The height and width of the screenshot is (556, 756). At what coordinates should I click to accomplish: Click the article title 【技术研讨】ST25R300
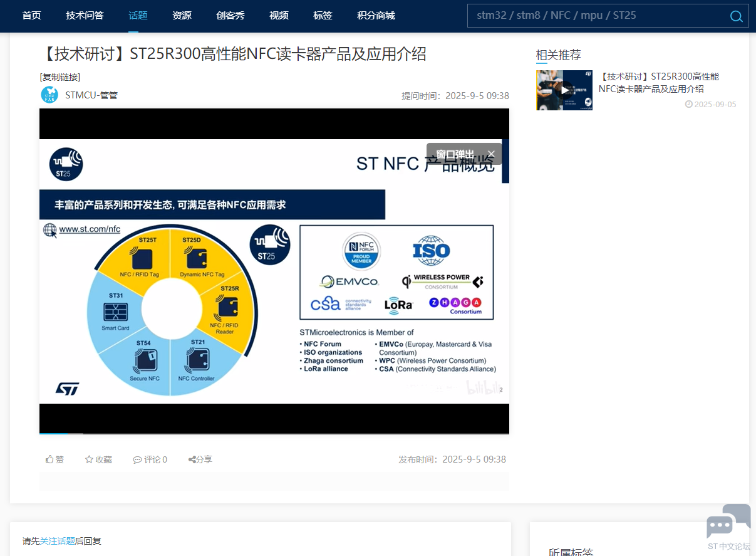[233, 54]
